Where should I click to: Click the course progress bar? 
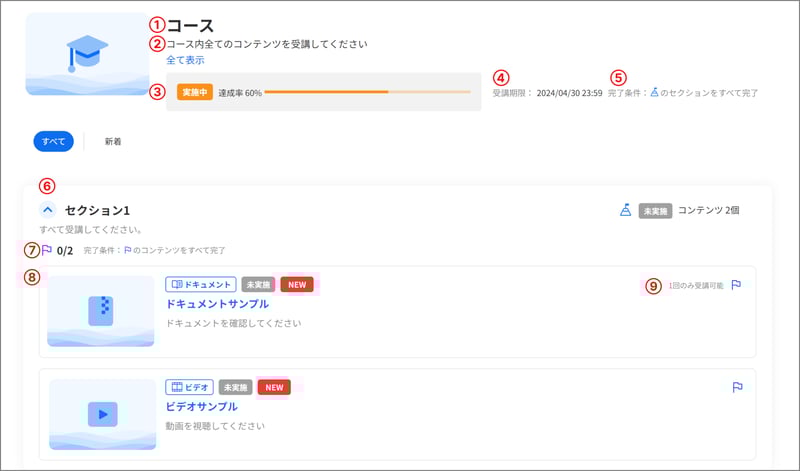click(367, 92)
